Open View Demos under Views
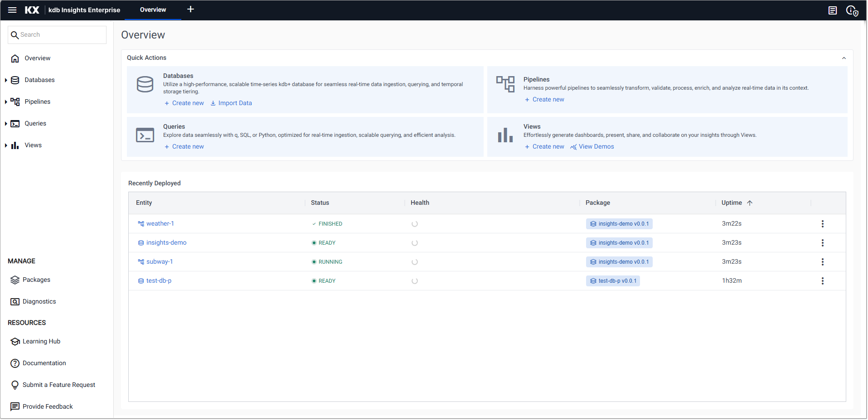The width and height of the screenshot is (868, 420). 596,146
